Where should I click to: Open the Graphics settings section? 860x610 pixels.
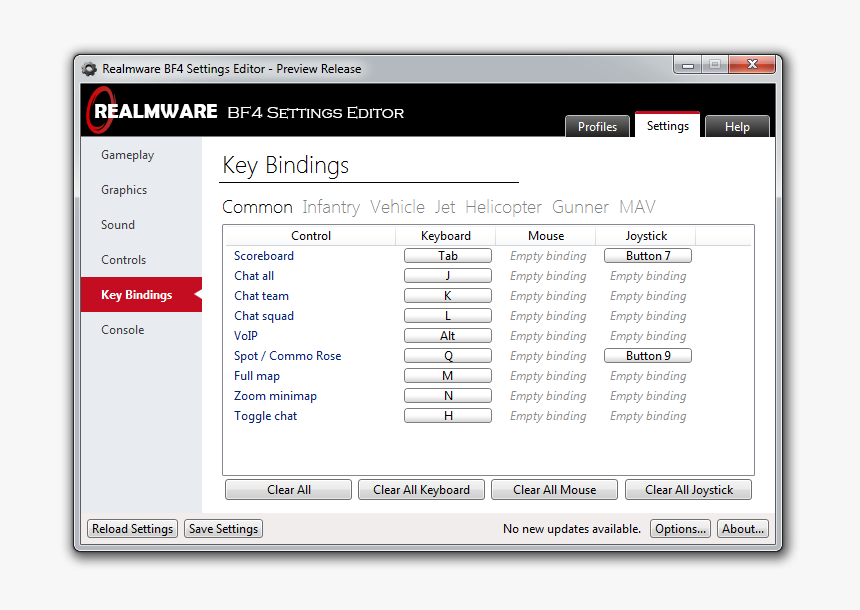pyautogui.click(x=124, y=190)
